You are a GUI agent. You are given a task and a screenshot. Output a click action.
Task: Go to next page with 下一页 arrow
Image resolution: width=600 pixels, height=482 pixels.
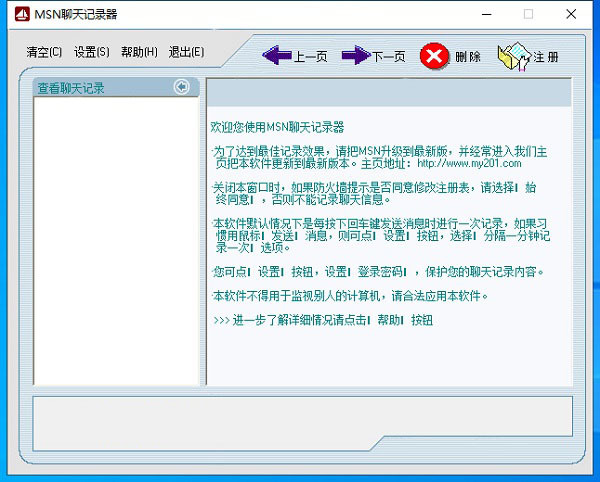click(x=373, y=56)
